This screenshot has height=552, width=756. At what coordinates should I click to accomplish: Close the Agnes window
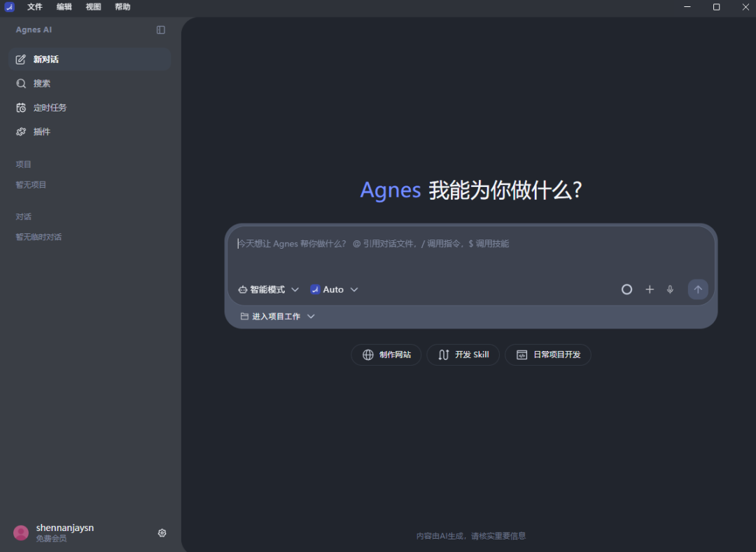point(745,7)
